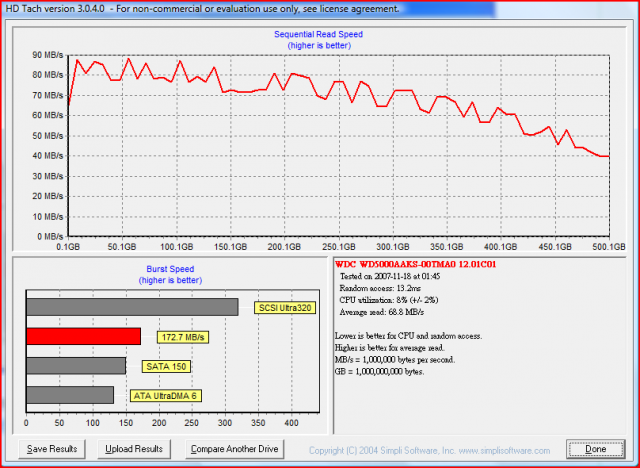Click the gray ATA UltraDMA 6 bar
Image resolution: width=640 pixels, height=468 pixels.
tap(70, 395)
